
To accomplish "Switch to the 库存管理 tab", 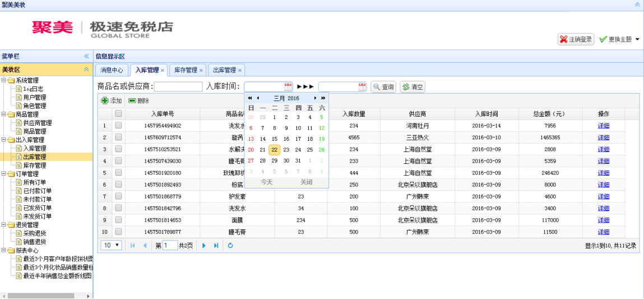I will tap(186, 70).
